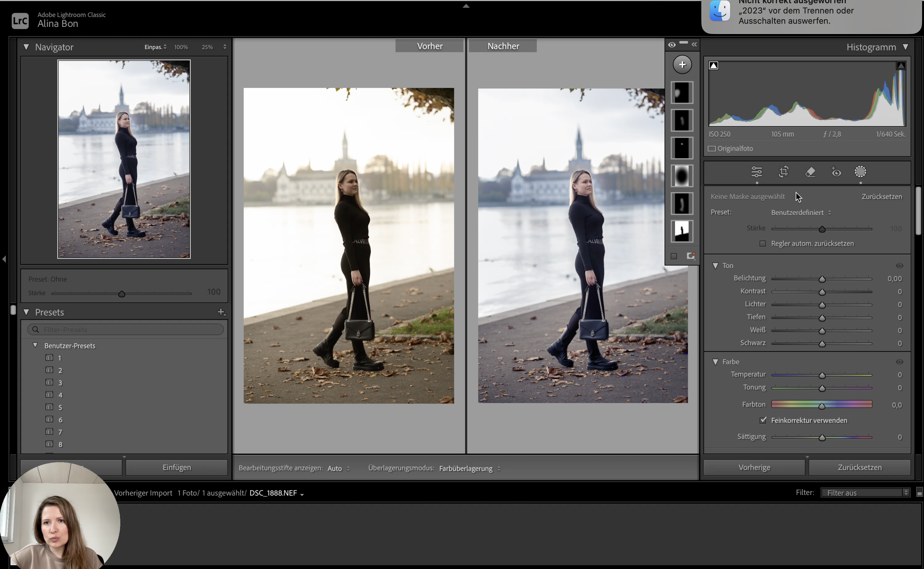Toggle Ton panel visibility eye
924x569 pixels.
899,266
